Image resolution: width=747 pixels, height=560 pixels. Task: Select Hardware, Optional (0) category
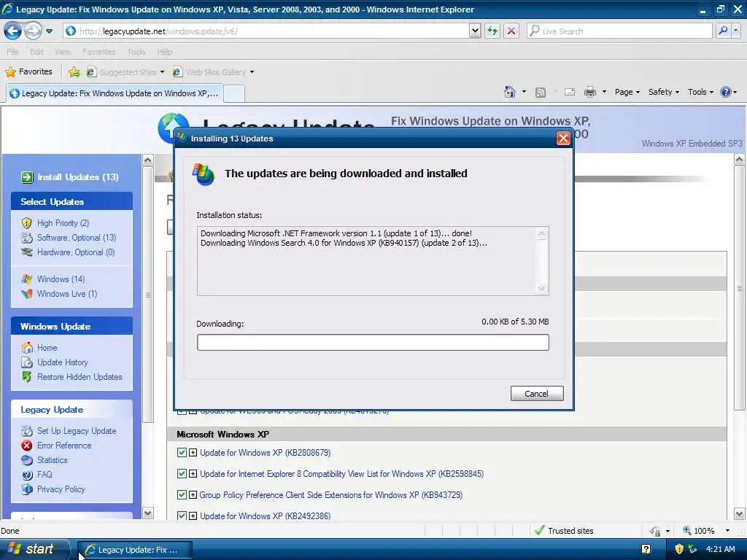[x=76, y=252]
